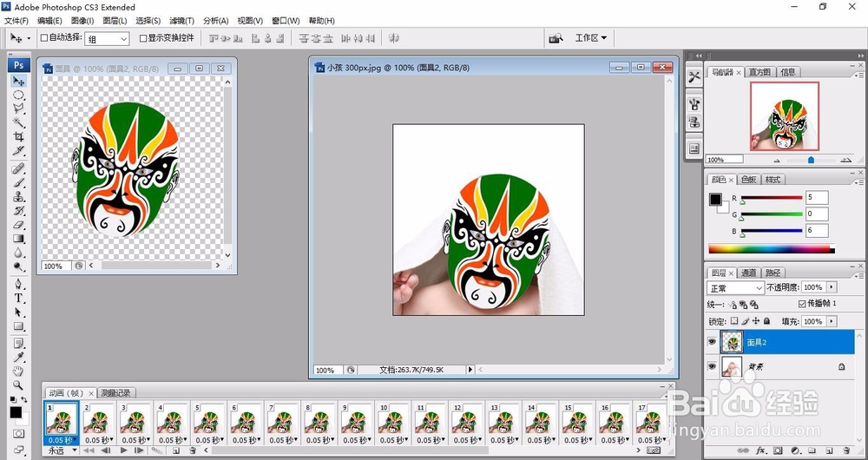
Task: Enable the 自动选择 checkbox
Action: pos(44,38)
